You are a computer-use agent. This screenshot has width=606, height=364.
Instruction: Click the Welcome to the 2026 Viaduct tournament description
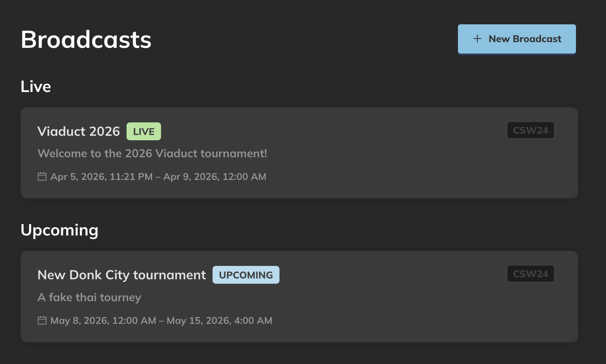pyautogui.click(x=152, y=153)
